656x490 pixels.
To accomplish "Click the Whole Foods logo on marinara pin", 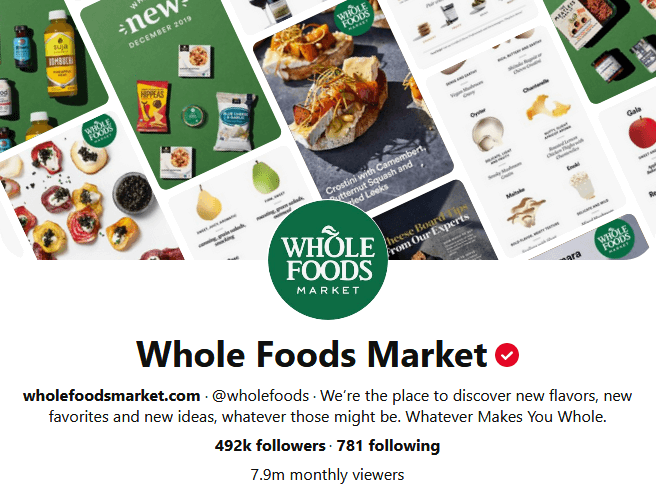I will click(x=613, y=239).
